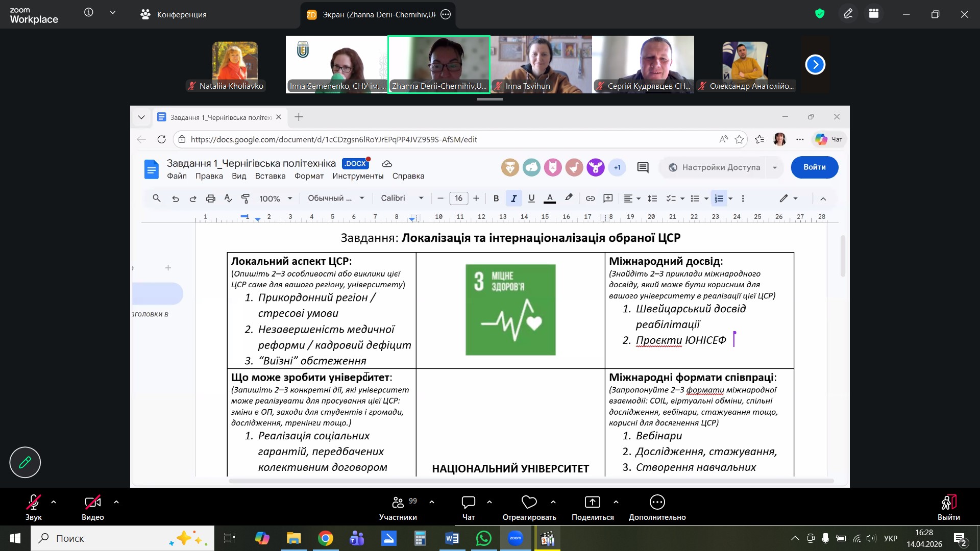Click the Docs print icon
980x551 pixels.
210,198
